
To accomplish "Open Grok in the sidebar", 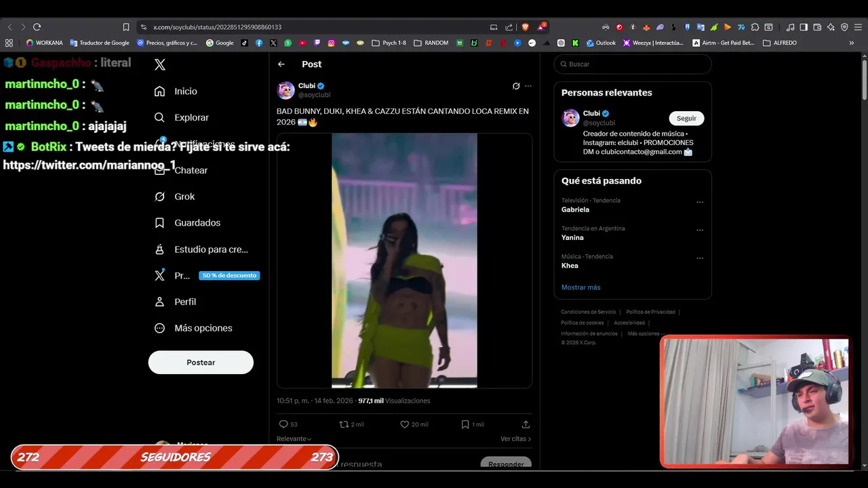I will 174,197.
